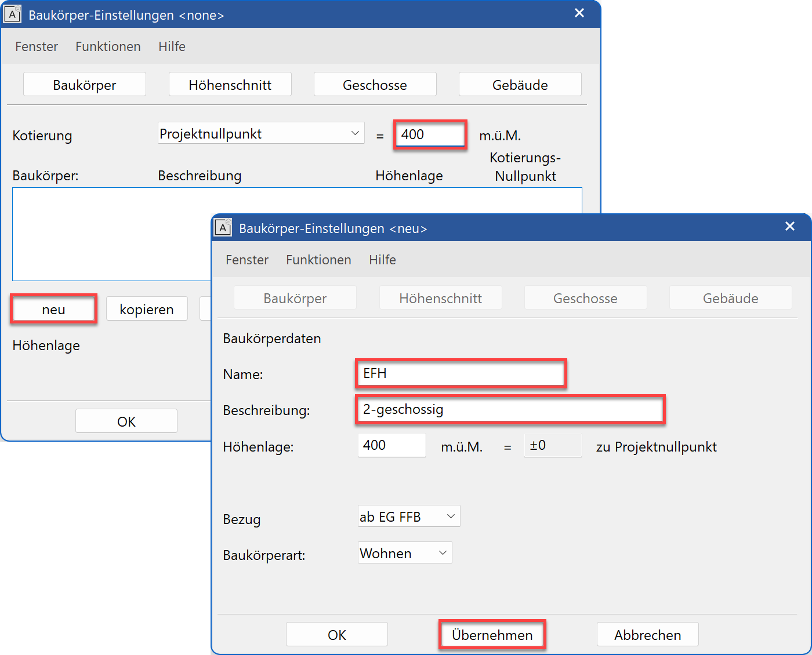The width and height of the screenshot is (812, 655).
Task: Click the Kotierung value field showing 400
Action: [430, 134]
